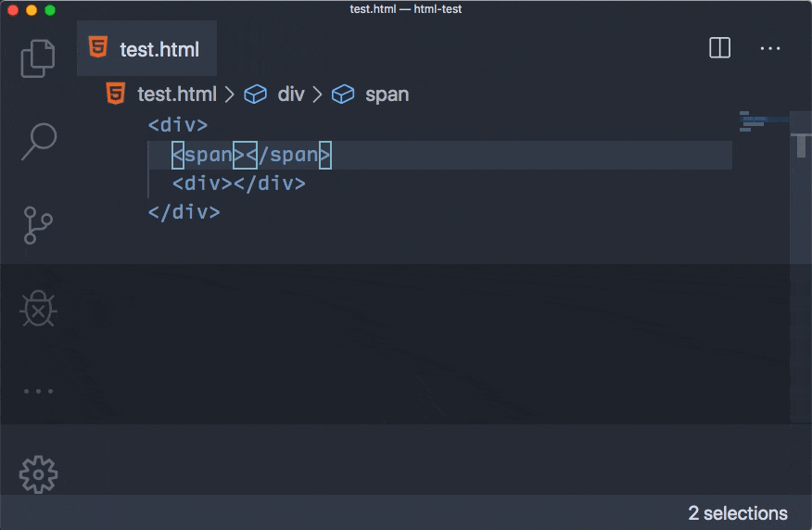Click the last closing div tag line
The image size is (812, 530).
(x=184, y=212)
